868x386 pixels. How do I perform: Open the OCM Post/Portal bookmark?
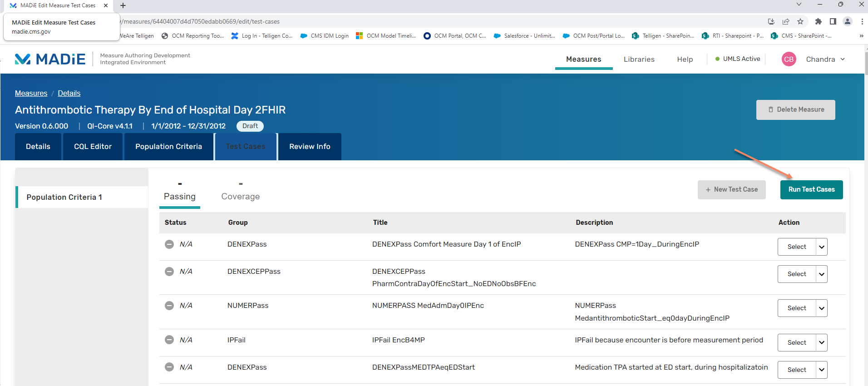(x=594, y=36)
